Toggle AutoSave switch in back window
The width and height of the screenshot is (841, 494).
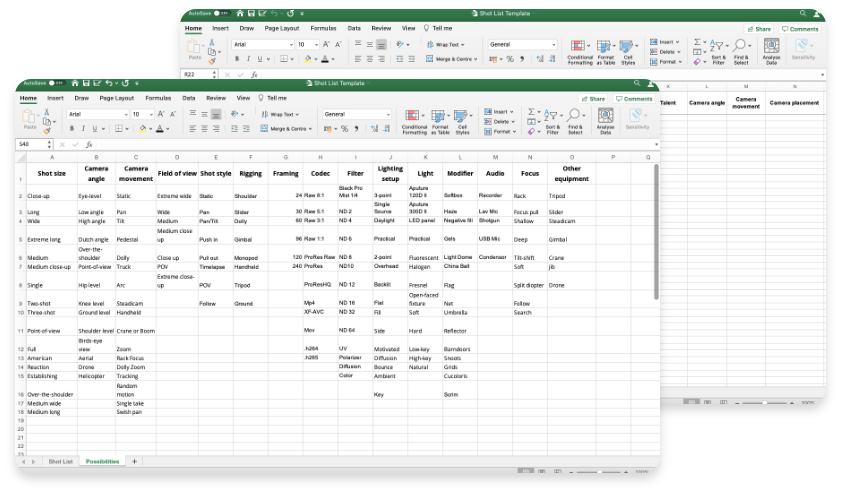[x=221, y=13]
